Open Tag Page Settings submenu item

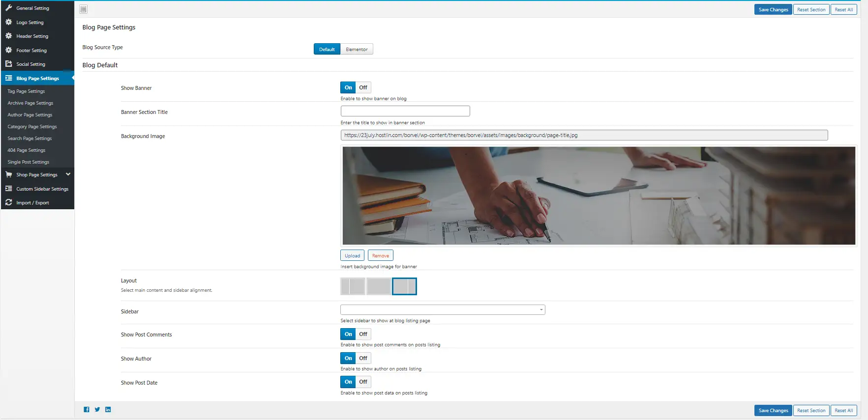point(26,91)
